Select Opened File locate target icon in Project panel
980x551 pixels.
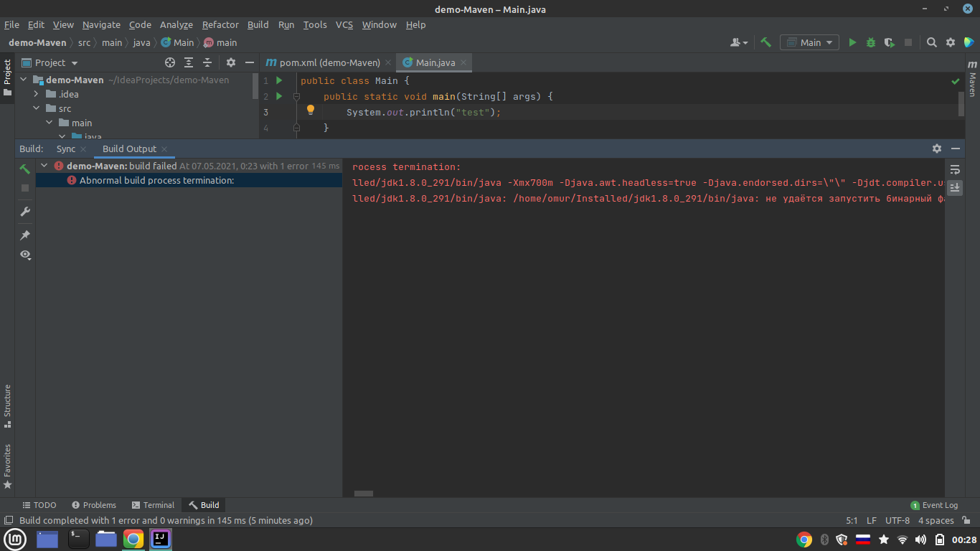click(x=170, y=62)
